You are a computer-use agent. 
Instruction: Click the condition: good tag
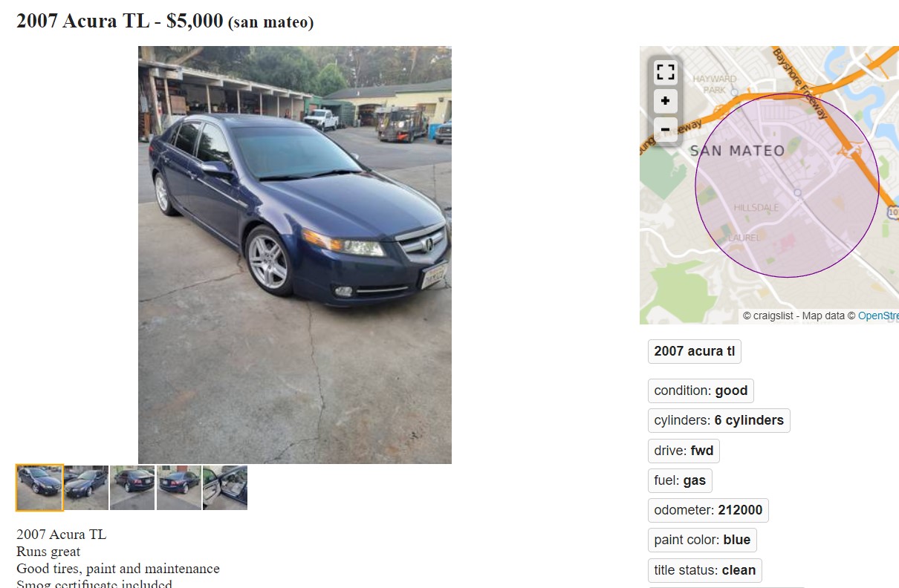tap(701, 391)
